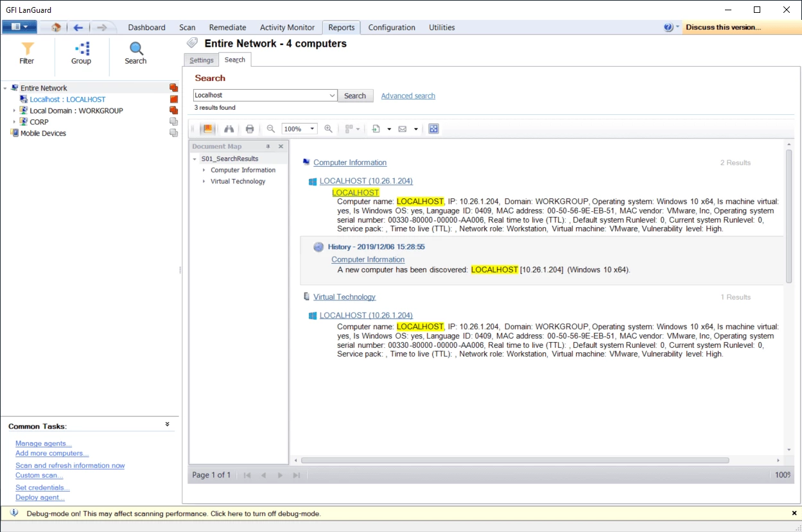Viewport: 802px width, 532px height.
Task: Open the zoom percentage combo box
Action: coord(311,128)
